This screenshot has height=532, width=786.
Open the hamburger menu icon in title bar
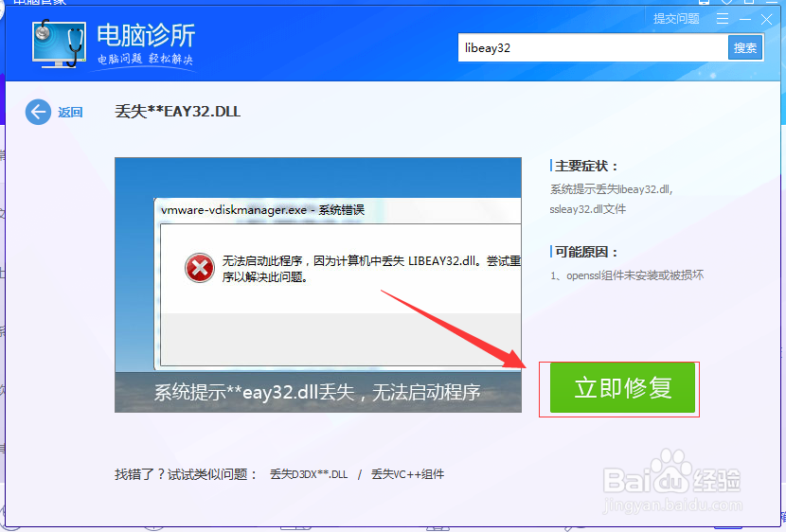click(x=723, y=19)
